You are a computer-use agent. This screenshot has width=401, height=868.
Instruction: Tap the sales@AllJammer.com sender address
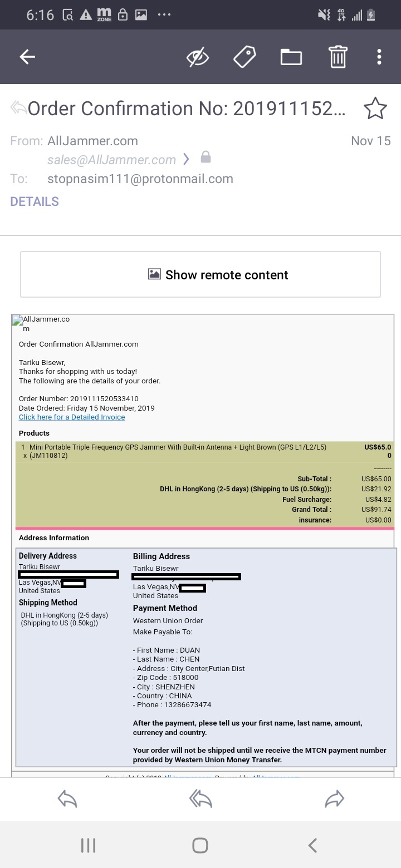tap(111, 160)
